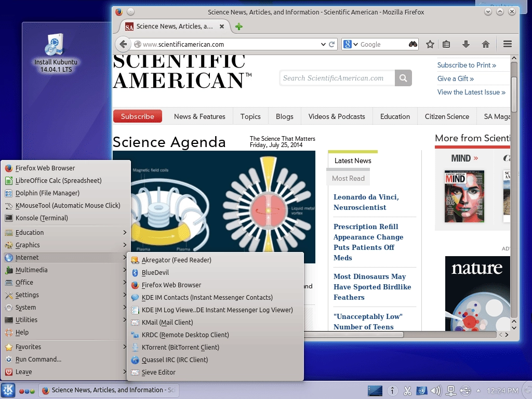Open Videos & Podcasts nav tab
The height and width of the screenshot is (399, 532).
(337, 116)
